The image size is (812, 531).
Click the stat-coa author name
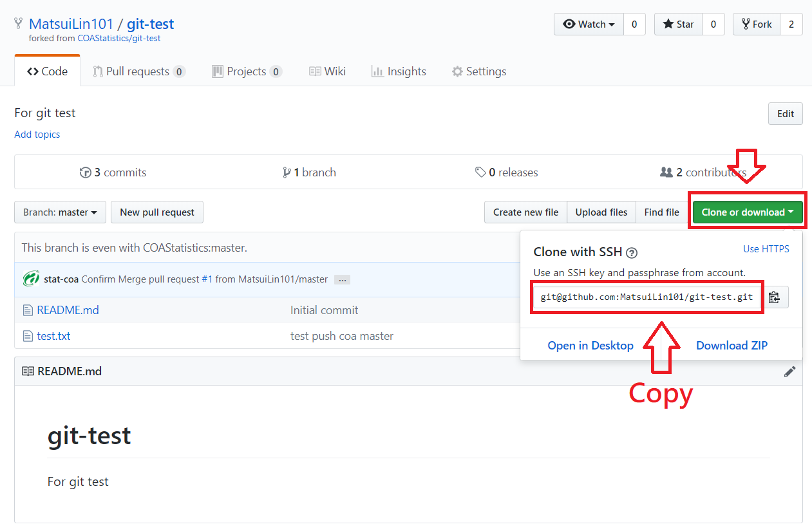62,279
